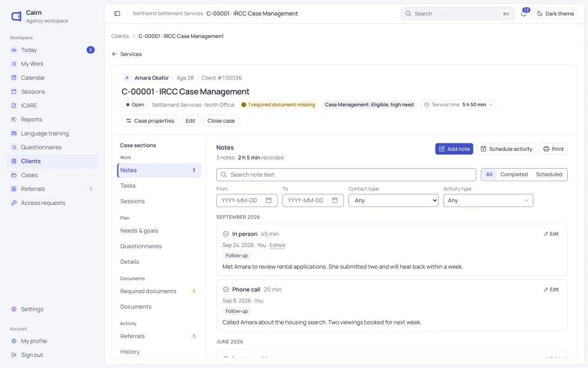Open Referrals in the sidebar
This screenshot has height=368, width=588.
point(53,189)
